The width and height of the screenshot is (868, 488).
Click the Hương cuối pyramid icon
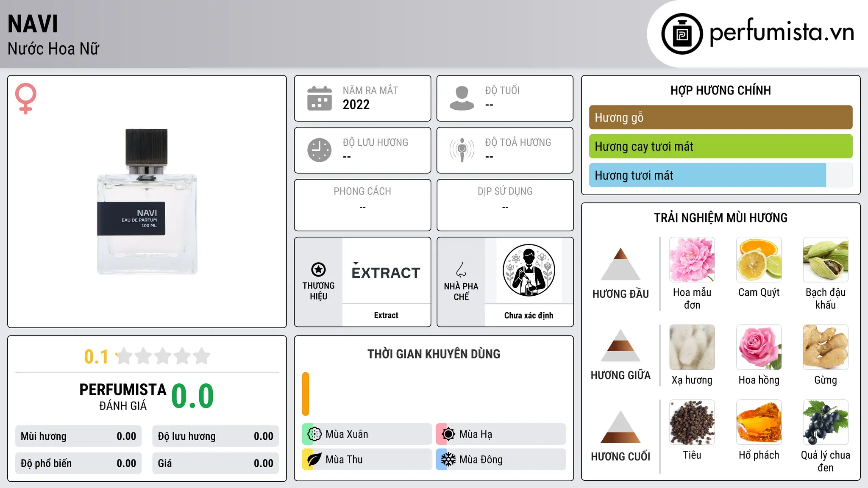620,427
